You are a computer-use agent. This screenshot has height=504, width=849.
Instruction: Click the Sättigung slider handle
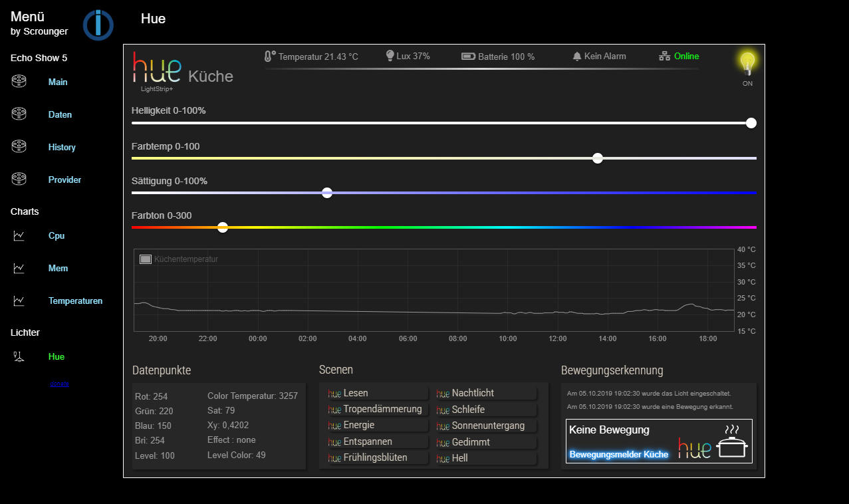327,193
